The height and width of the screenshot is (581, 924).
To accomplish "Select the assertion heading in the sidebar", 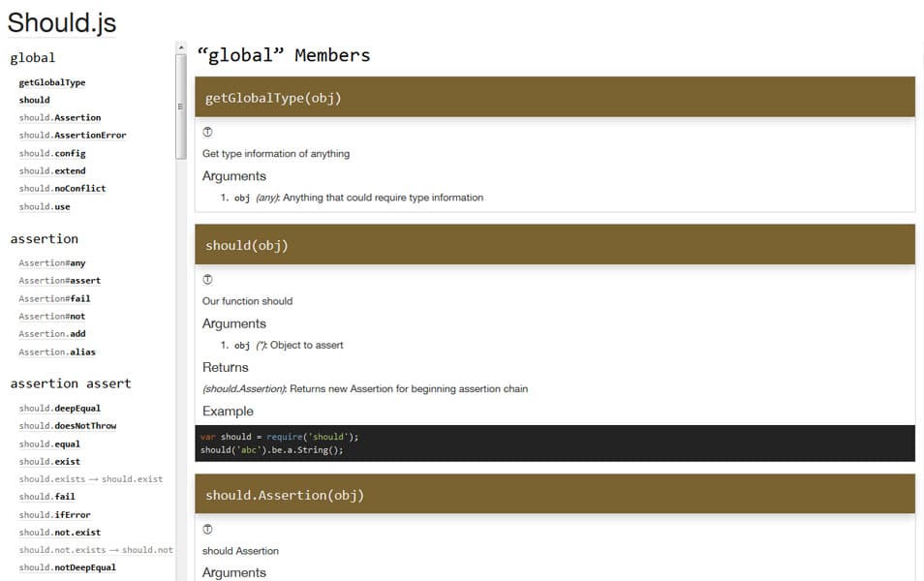I will click(x=45, y=239).
